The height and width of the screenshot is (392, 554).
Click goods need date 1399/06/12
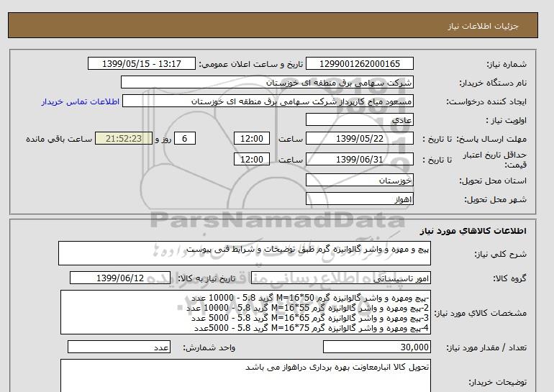click(121, 278)
